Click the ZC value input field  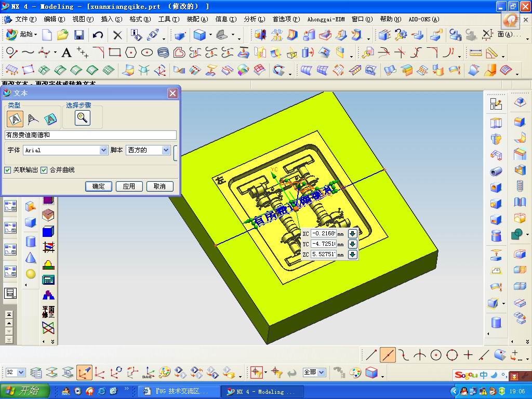[323, 254]
